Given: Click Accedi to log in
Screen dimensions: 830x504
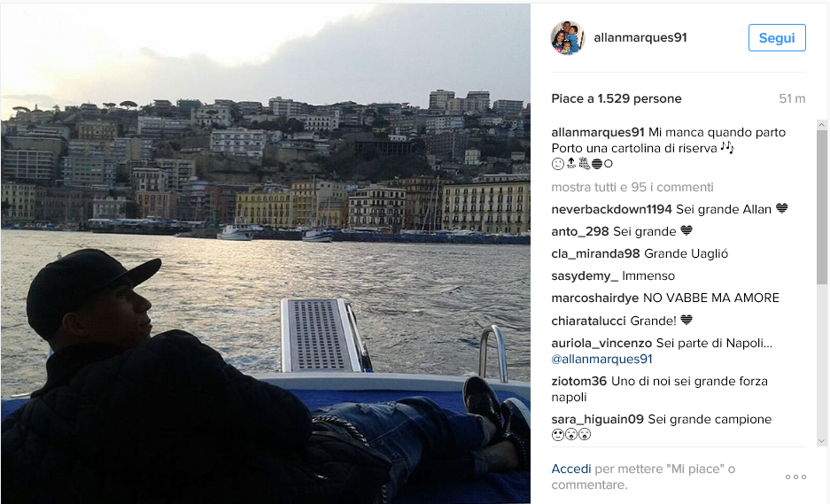Looking at the screenshot, I should [570, 469].
